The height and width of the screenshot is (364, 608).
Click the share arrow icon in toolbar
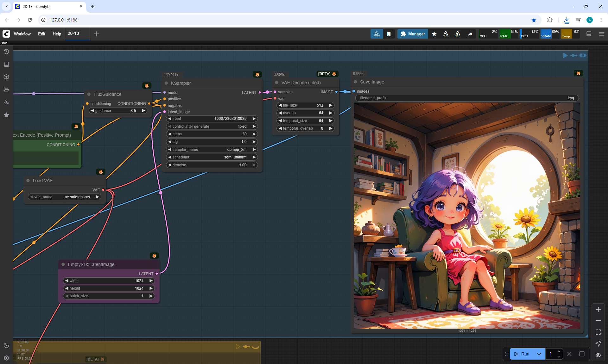pos(470,34)
